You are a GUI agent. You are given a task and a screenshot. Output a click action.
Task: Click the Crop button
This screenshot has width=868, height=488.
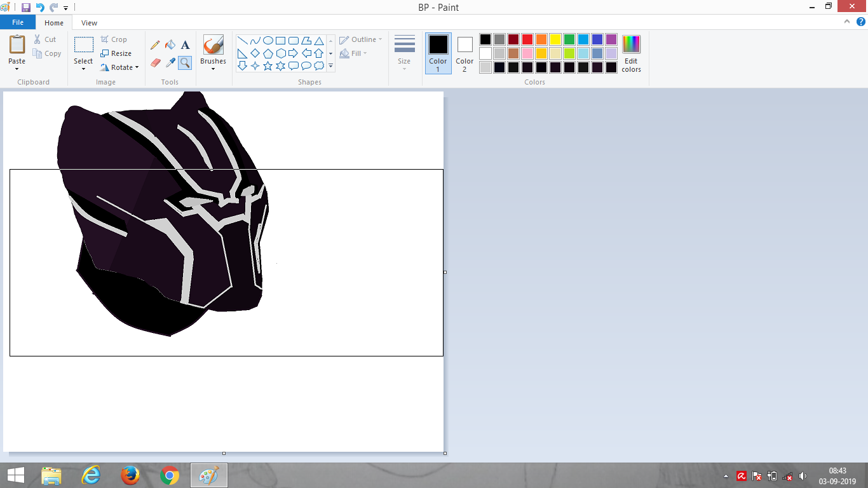point(114,39)
